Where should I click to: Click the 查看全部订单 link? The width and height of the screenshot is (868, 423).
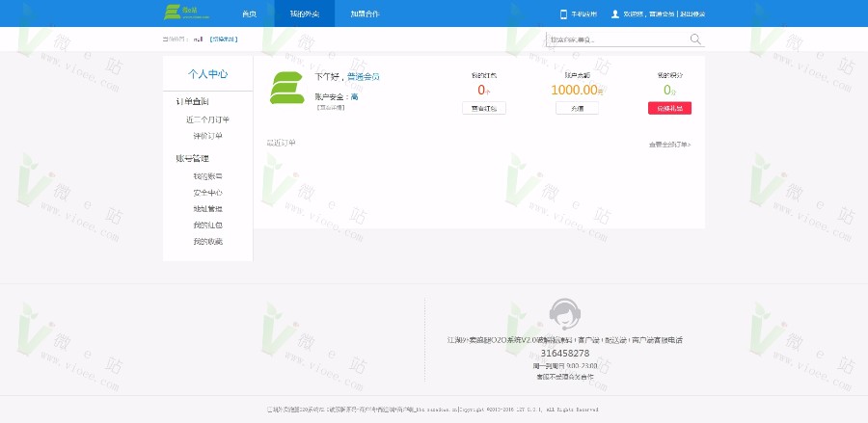670,145
